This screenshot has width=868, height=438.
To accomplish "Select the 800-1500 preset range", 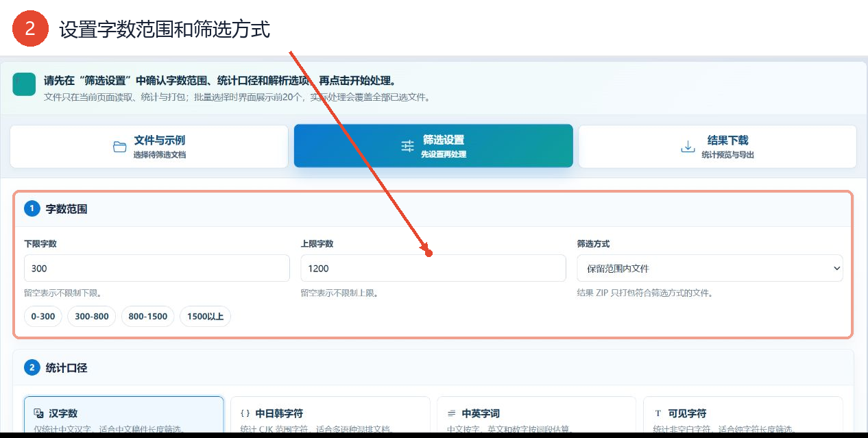I will point(147,317).
